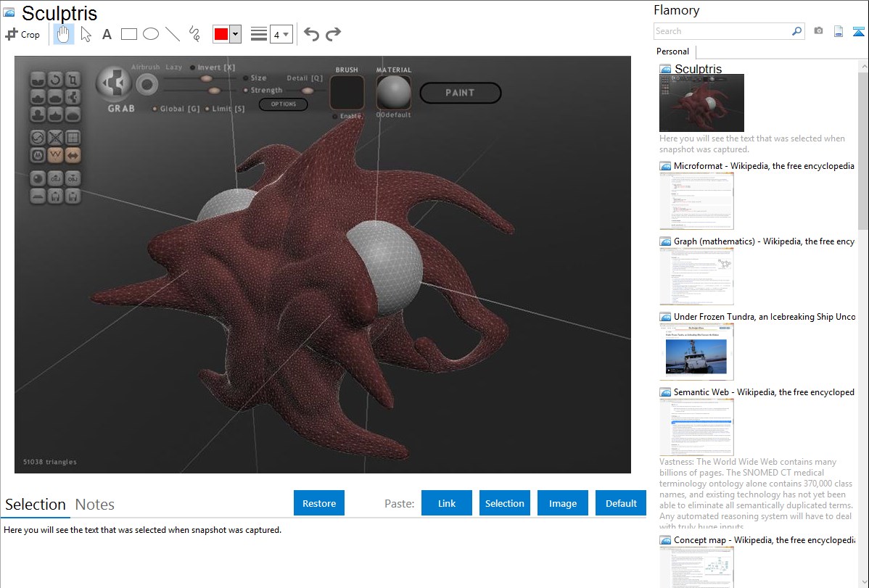The height and width of the screenshot is (588, 869).
Task: Pick the ellipse shape tool
Action: pyautogui.click(x=151, y=34)
